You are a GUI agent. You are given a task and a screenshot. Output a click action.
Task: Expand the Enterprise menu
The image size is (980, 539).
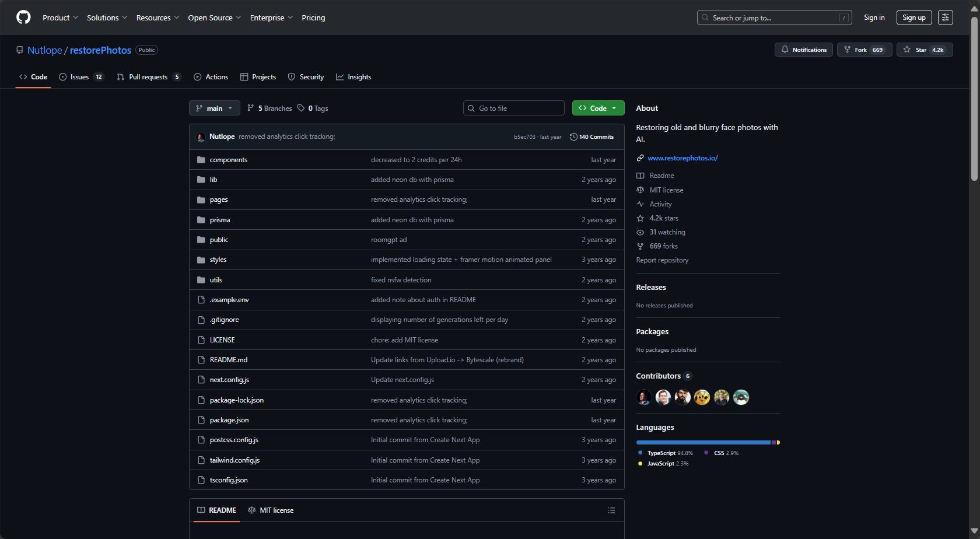(271, 18)
